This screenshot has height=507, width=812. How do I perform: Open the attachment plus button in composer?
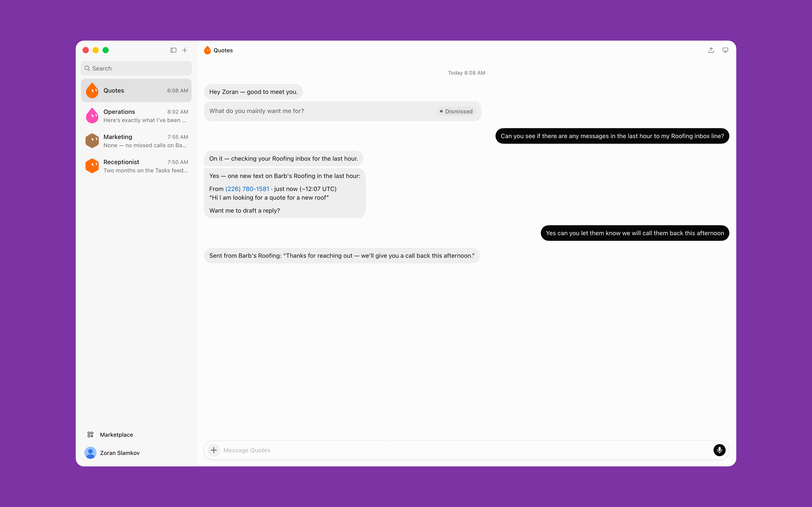pos(214,450)
